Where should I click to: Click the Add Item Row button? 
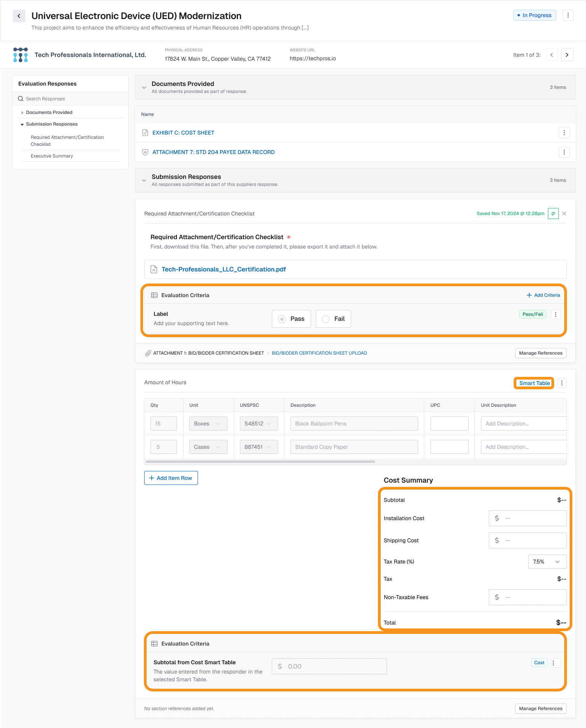(171, 478)
